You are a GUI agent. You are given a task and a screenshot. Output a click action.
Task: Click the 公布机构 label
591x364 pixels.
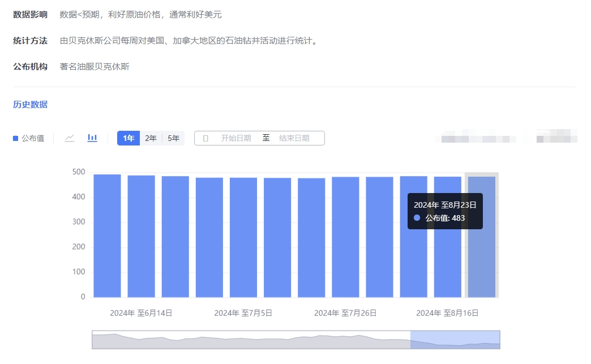30,67
